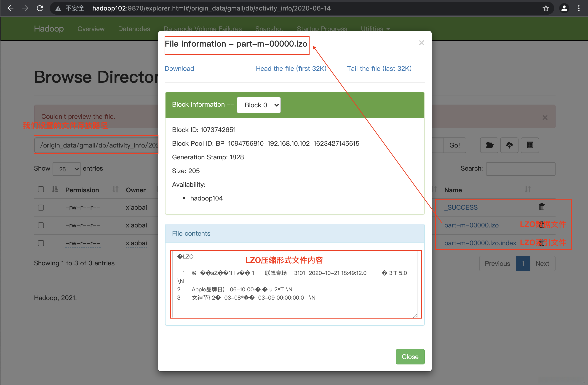
Task: Toggle the select-all header checkbox
Action: tap(41, 190)
